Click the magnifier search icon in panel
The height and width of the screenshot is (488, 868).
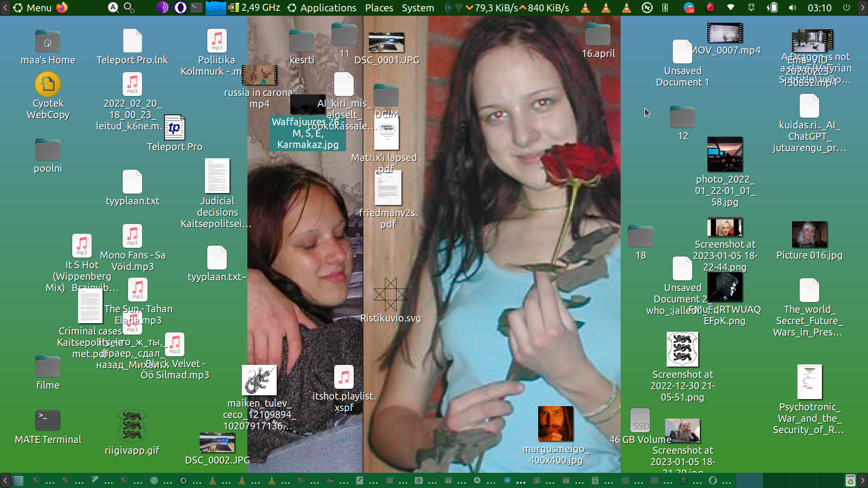(113, 8)
